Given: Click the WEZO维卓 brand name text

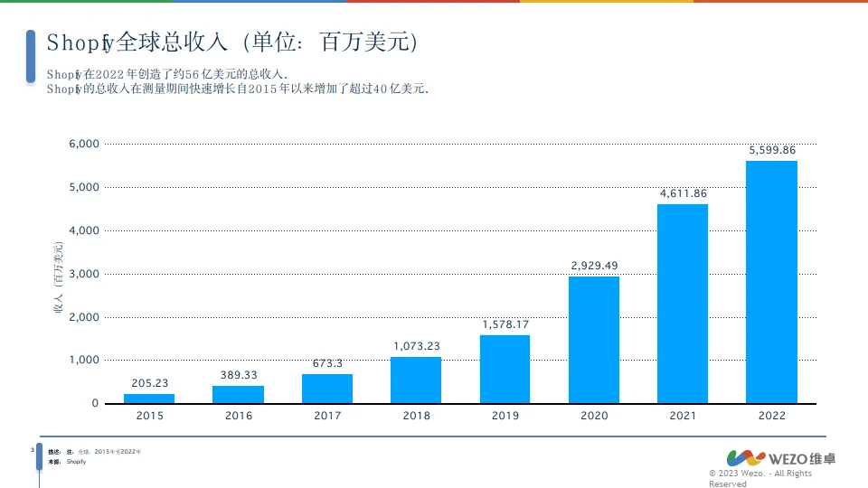Looking at the screenshot, I should [802, 459].
